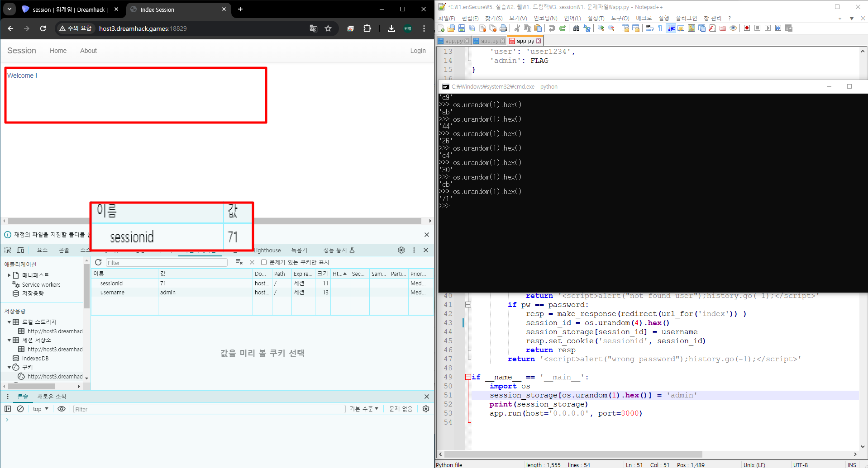
Task: Collapse the 세션 저장소 tree node
Action: coord(9,340)
